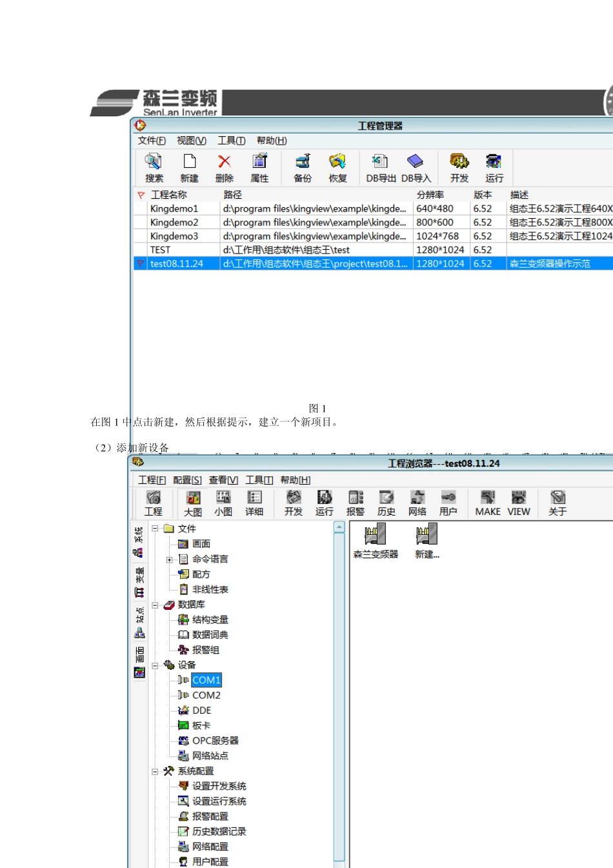Open 配置[S] menu in 工程浏览器
The height and width of the screenshot is (868, 613).
click(187, 480)
